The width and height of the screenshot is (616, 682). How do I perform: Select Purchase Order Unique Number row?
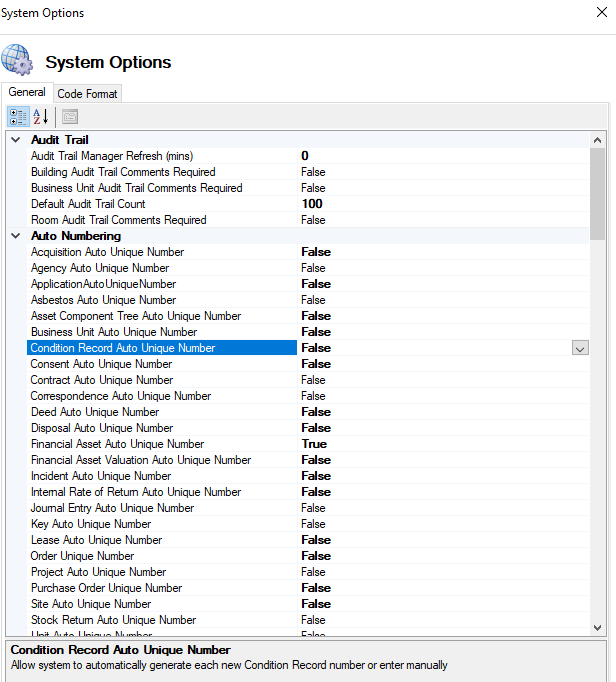tap(106, 588)
